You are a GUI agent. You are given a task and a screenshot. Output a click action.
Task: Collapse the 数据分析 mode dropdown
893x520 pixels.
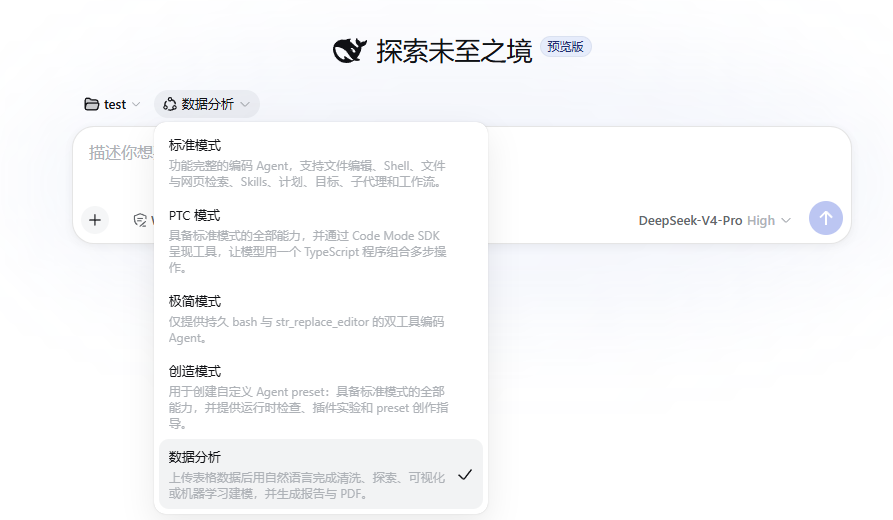tap(207, 104)
